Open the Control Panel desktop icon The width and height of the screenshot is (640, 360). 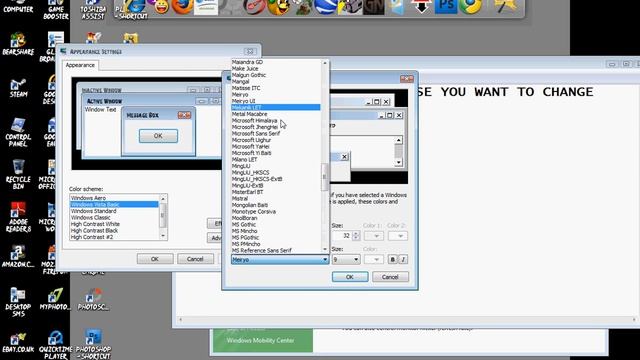[18, 132]
